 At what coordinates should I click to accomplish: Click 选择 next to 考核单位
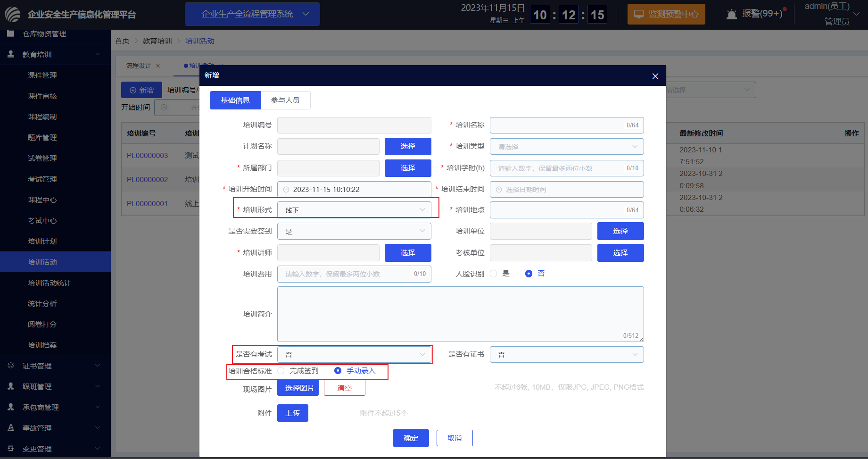pos(620,253)
